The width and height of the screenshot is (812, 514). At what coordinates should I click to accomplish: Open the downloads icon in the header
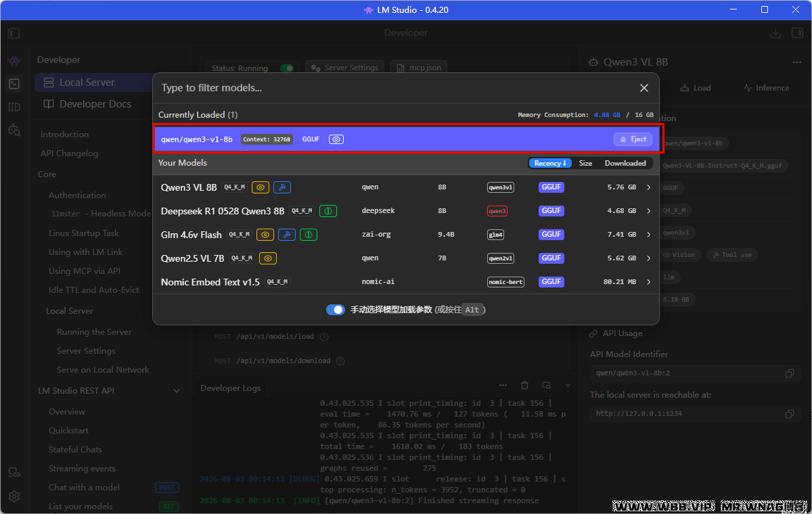(775, 33)
